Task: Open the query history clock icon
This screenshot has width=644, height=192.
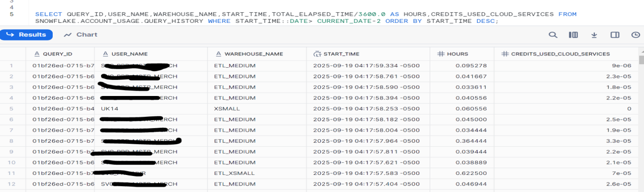Action: [635, 35]
